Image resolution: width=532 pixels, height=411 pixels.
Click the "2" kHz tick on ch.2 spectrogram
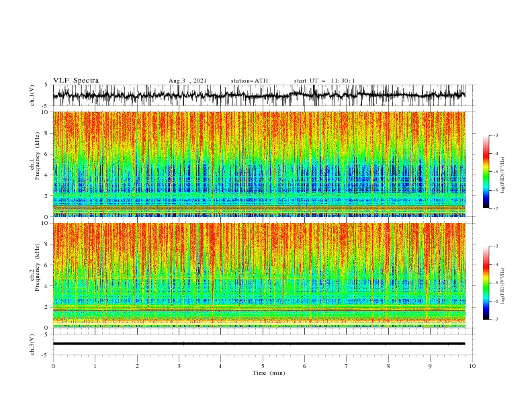[46, 307]
